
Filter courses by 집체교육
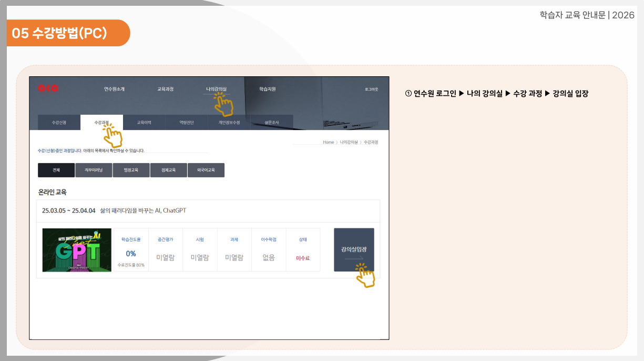[168, 171]
